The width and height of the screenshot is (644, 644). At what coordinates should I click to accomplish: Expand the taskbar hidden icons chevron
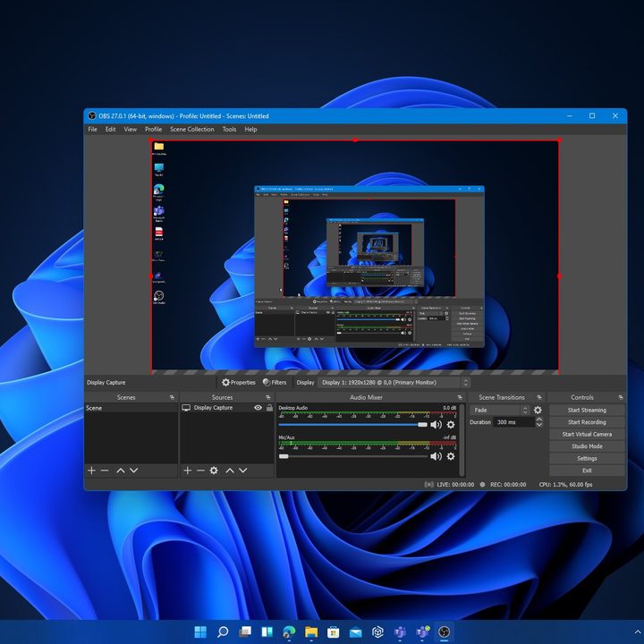pos(638,632)
